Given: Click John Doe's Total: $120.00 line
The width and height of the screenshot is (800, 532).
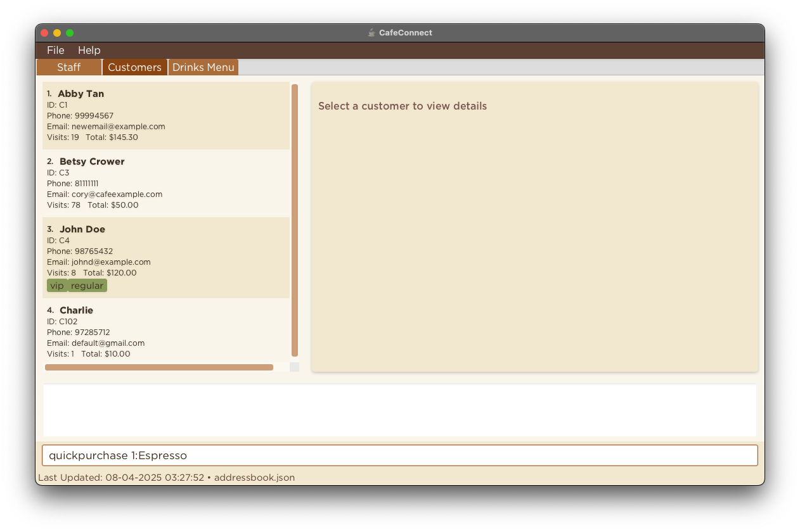Looking at the screenshot, I should click(110, 273).
